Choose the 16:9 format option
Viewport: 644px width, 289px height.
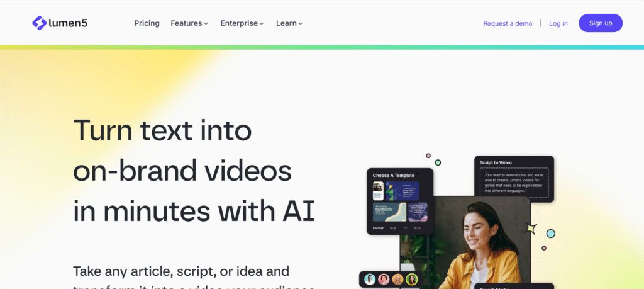pyautogui.click(x=392, y=228)
